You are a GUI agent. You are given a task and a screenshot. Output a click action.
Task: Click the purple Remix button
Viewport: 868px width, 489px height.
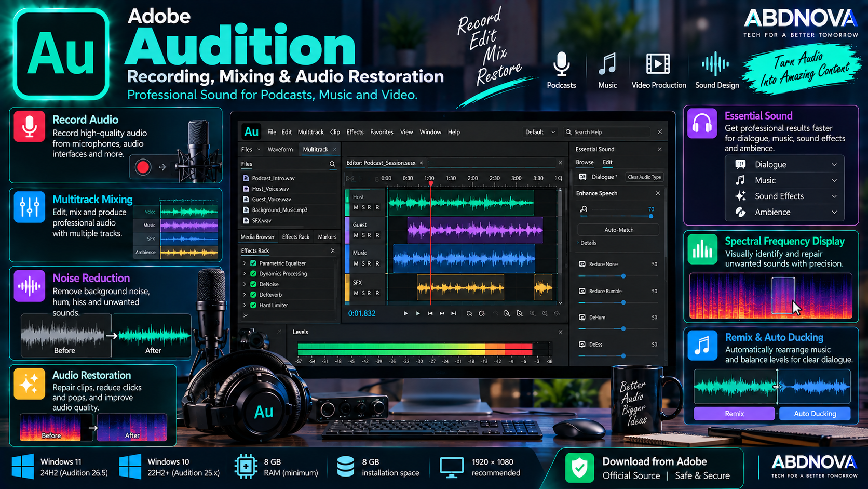tap(734, 414)
